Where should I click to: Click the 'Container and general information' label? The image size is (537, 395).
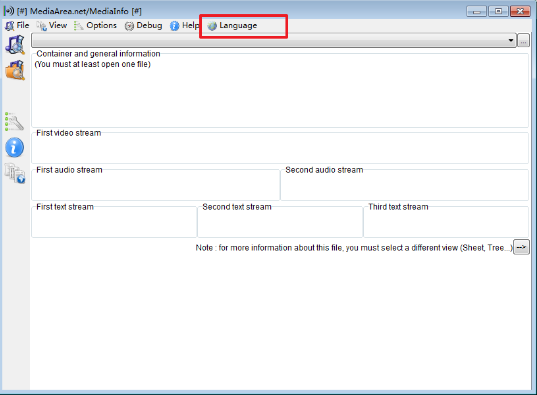[x=98, y=54]
